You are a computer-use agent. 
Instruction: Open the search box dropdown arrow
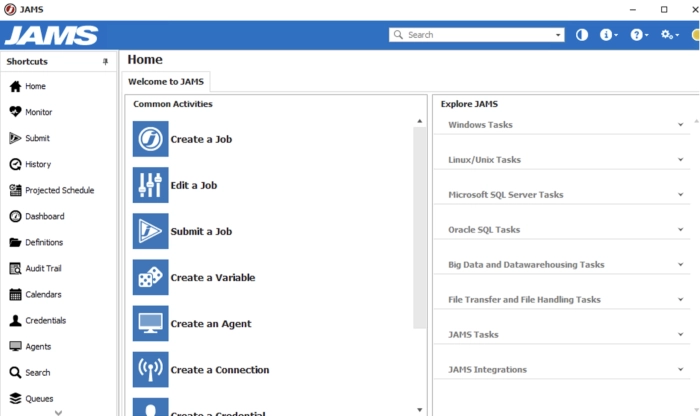[558, 35]
